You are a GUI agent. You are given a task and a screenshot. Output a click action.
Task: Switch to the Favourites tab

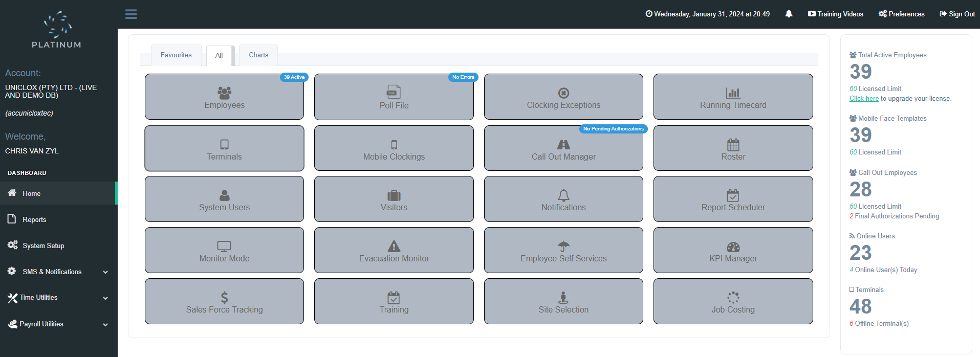[x=176, y=55]
